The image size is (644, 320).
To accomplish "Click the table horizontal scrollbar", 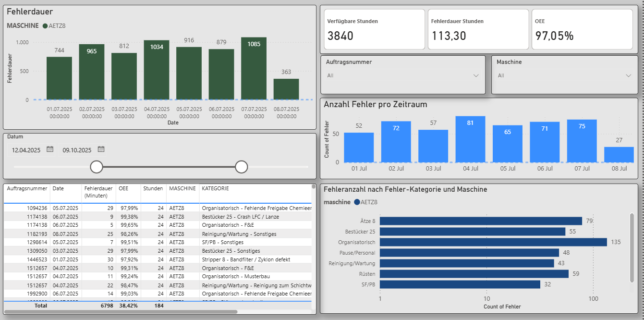I will pyautogui.click(x=120, y=312).
